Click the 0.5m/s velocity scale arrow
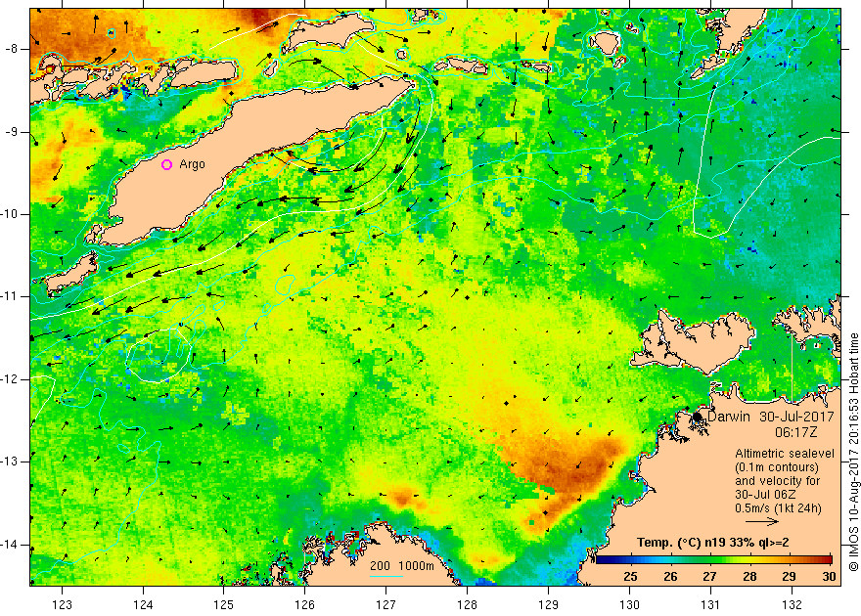This screenshot has width=861, height=616. point(762,521)
